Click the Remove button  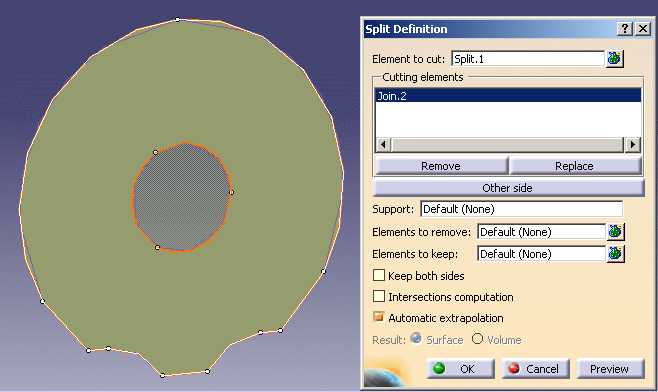click(441, 166)
